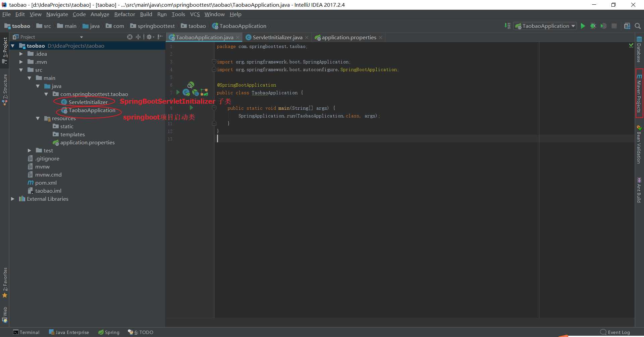Start debugging with the bug icon

pos(593,26)
